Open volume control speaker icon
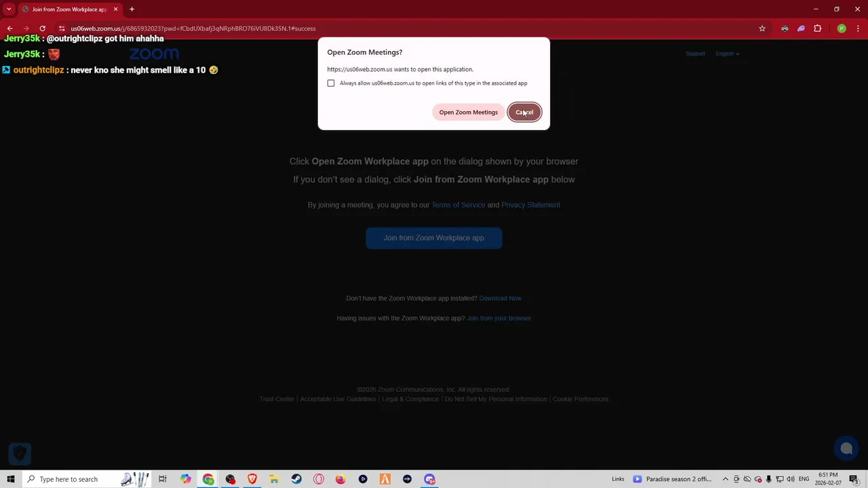868x488 pixels. tap(791, 479)
